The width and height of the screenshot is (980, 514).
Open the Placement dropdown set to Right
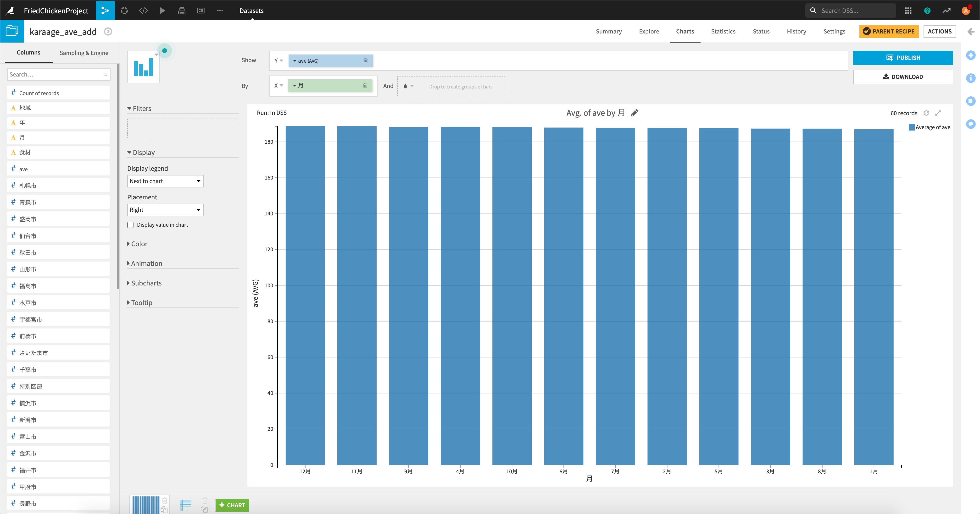[165, 210]
